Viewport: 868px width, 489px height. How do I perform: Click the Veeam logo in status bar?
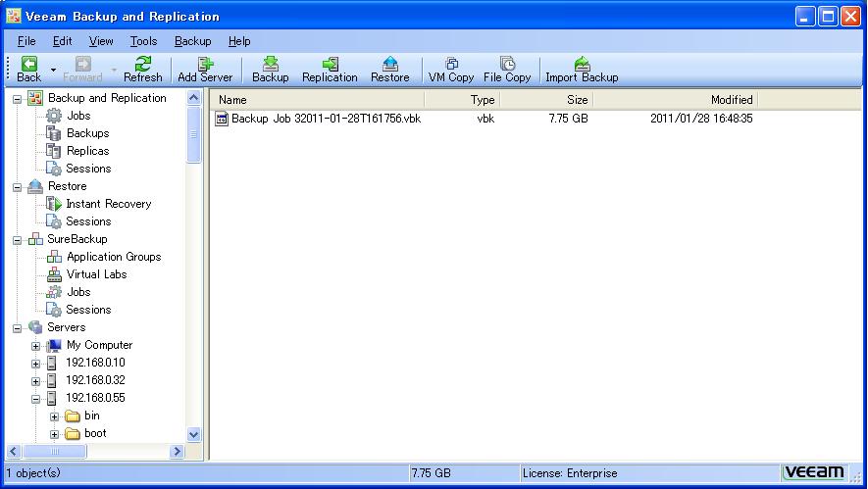tap(814, 472)
